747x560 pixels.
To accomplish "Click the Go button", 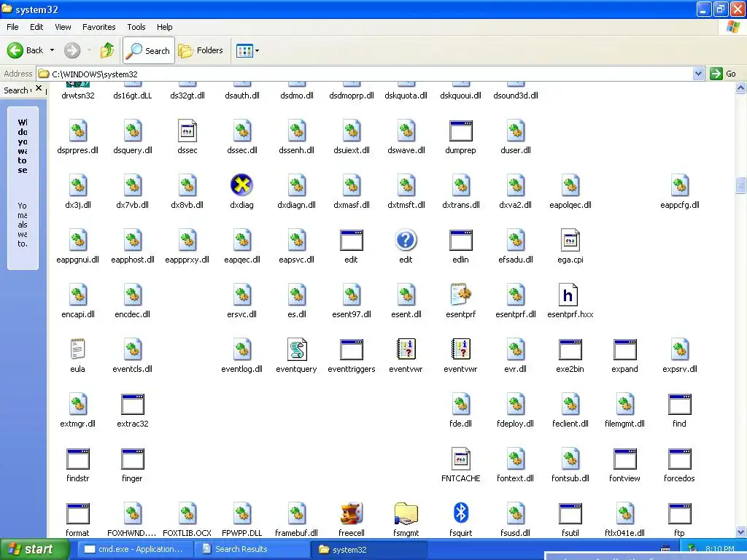I will pos(723,74).
